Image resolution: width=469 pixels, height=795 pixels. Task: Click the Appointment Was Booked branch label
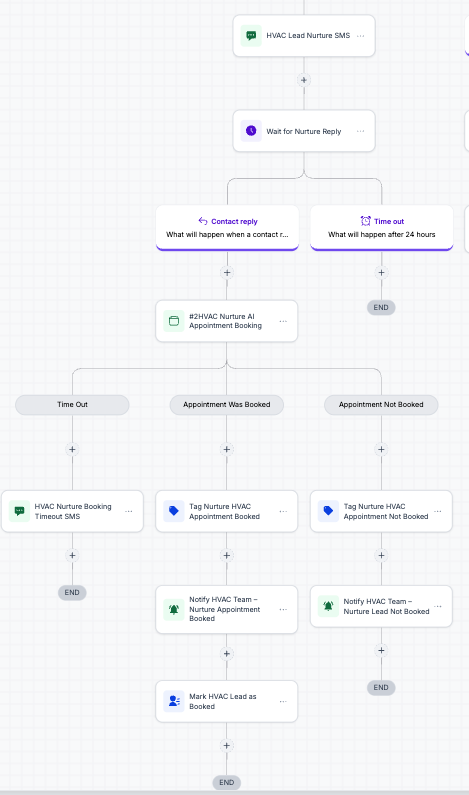[227, 405]
